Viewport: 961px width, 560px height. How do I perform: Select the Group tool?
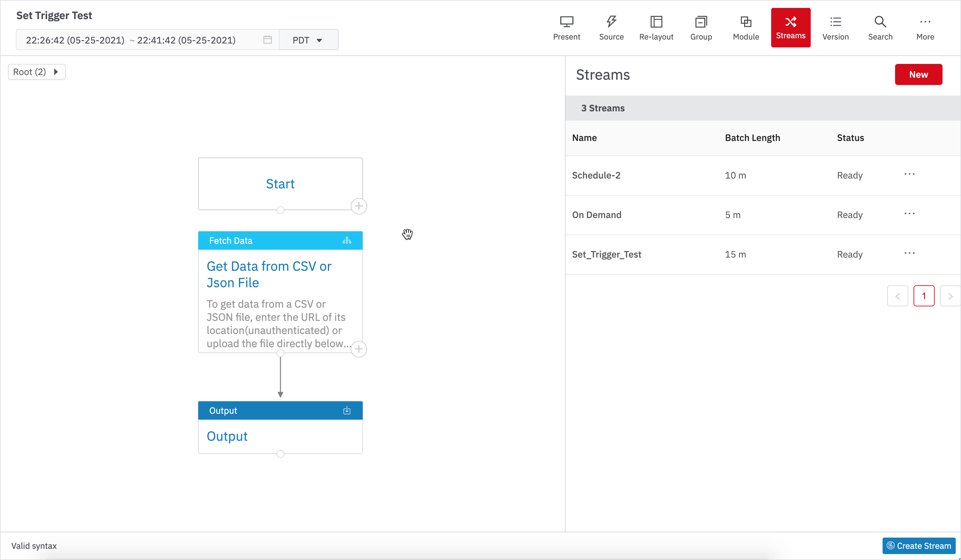[701, 28]
